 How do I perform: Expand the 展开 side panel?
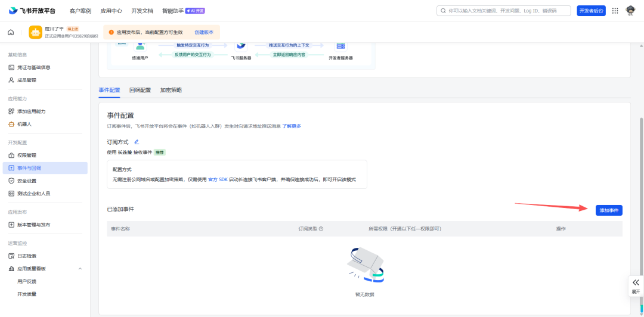(636, 285)
